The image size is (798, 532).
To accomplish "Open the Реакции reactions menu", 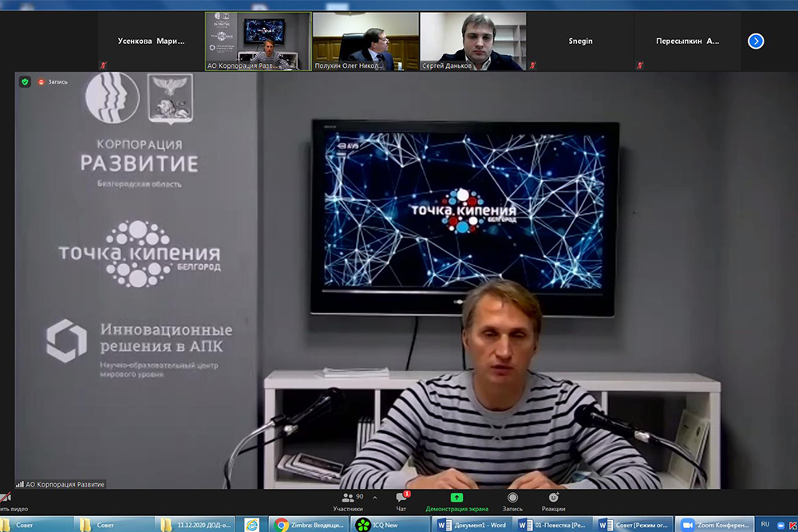I will tap(553, 502).
